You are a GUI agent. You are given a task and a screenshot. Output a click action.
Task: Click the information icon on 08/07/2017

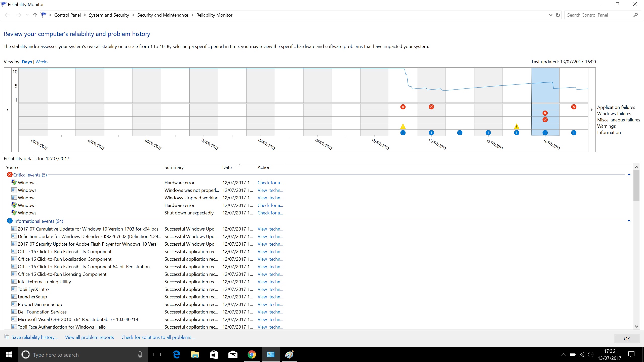click(x=431, y=133)
